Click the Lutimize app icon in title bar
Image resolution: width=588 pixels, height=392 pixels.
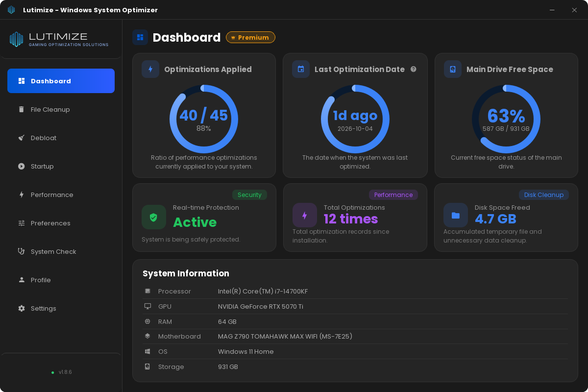[11, 10]
